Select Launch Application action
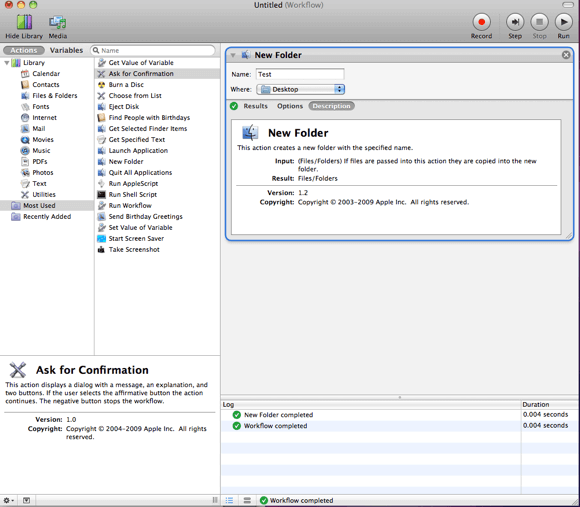Viewport: 580px width, 507px height. [138, 151]
